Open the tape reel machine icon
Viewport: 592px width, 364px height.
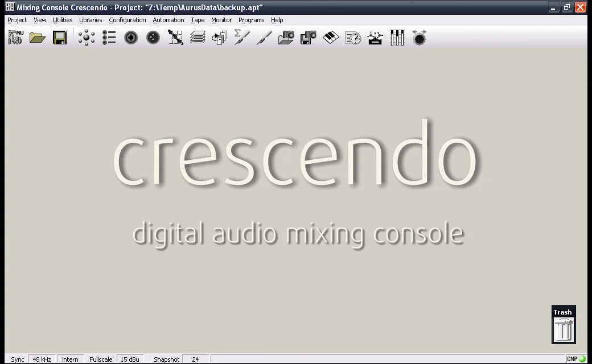[x=375, y=38]
